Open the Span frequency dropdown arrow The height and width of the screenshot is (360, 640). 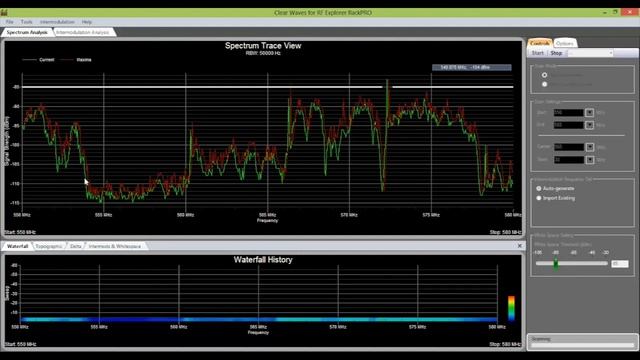point(590,160)
